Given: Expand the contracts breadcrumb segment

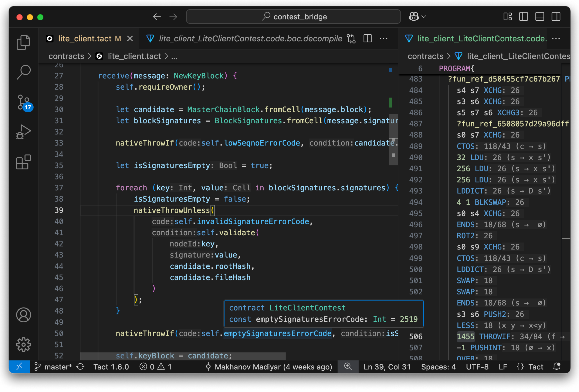Looking at the screenshot, I should (x=66, y=57).
